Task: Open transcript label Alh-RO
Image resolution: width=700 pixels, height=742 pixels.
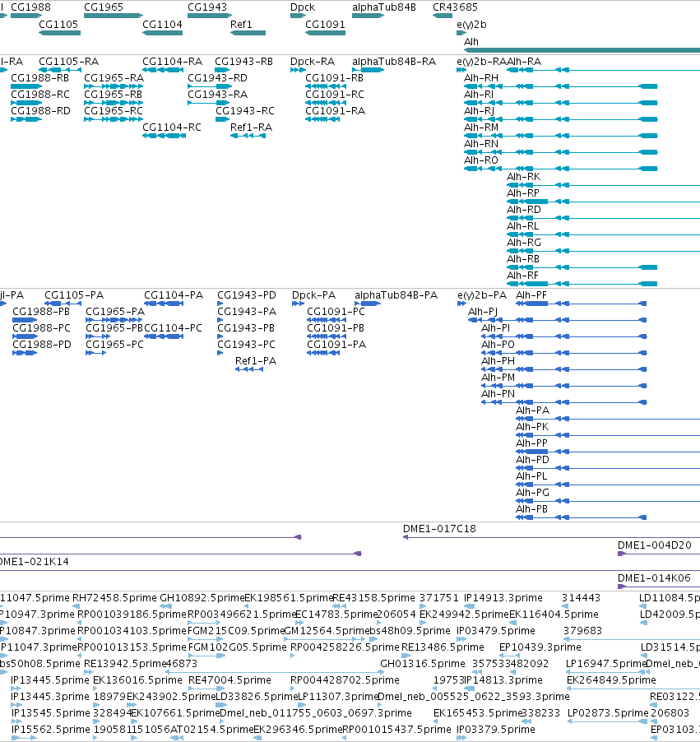Action: coord(481,160)
